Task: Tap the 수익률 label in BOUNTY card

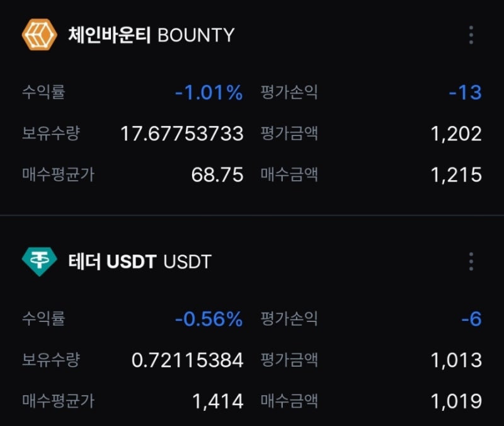Action: (x=43, y=93)
